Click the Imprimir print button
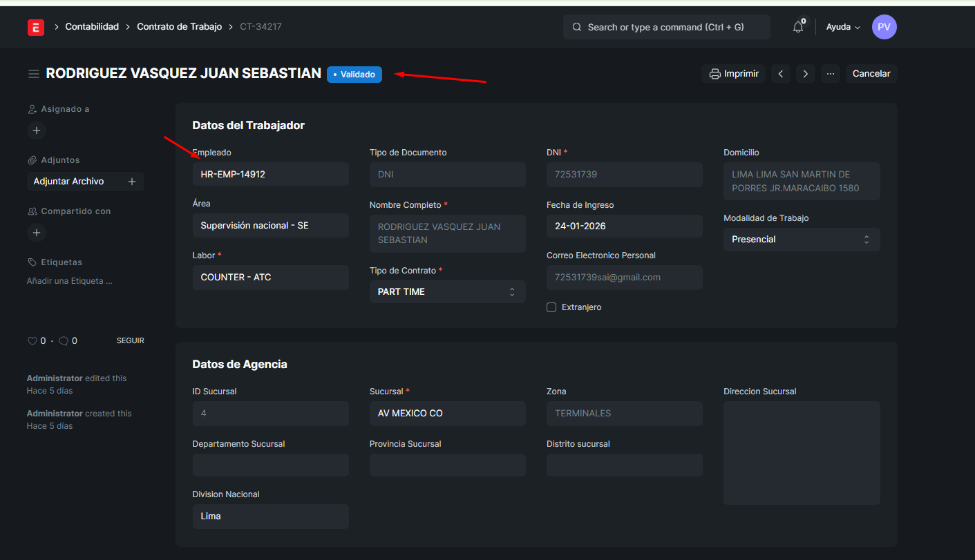This screenshot has height=560, width=975. (733, 74)
